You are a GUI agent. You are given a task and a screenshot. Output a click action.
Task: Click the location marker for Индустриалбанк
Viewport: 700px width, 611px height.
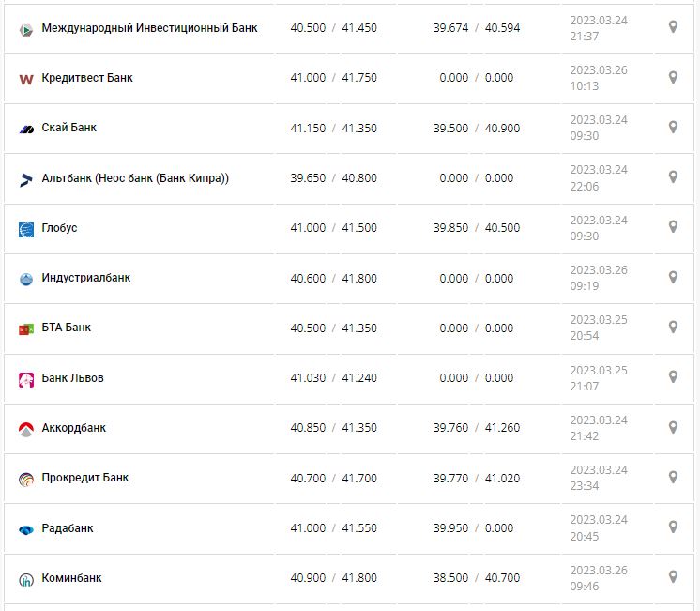tap(673, 277)
